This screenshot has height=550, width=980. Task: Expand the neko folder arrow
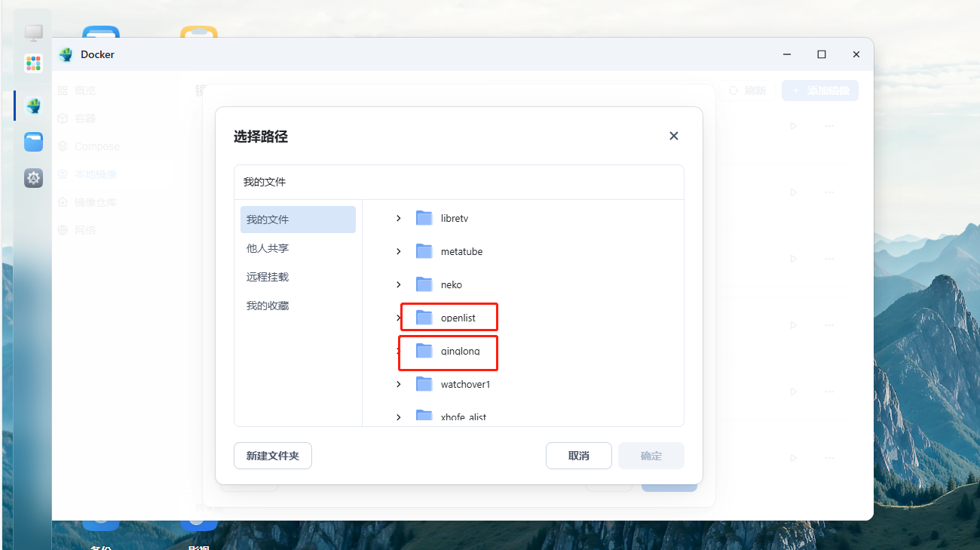coord(399,284)
